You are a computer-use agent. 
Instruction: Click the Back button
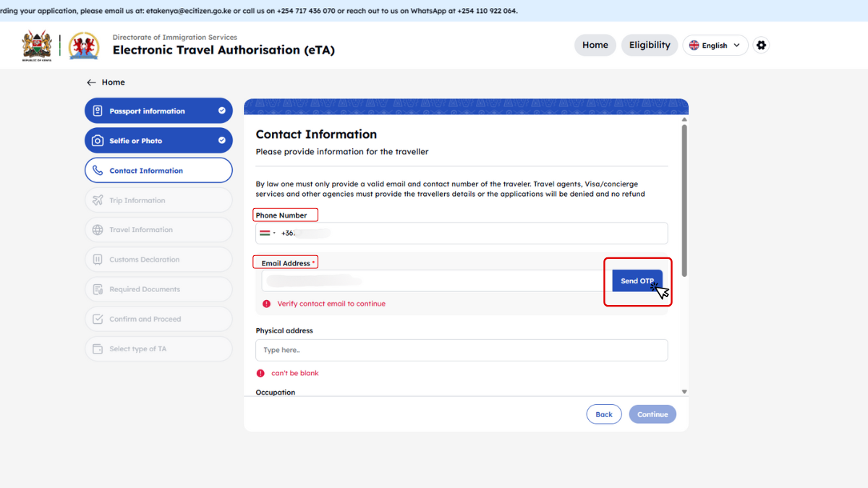(603, 414)
